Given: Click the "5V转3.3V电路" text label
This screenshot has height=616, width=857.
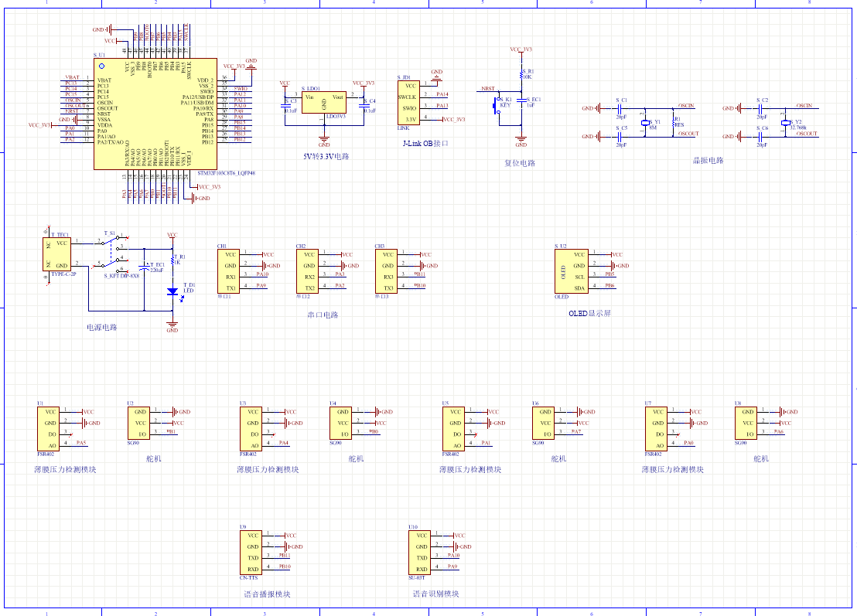Looking at the screenshot, I should pyautogui.click(x=326, y=156).
